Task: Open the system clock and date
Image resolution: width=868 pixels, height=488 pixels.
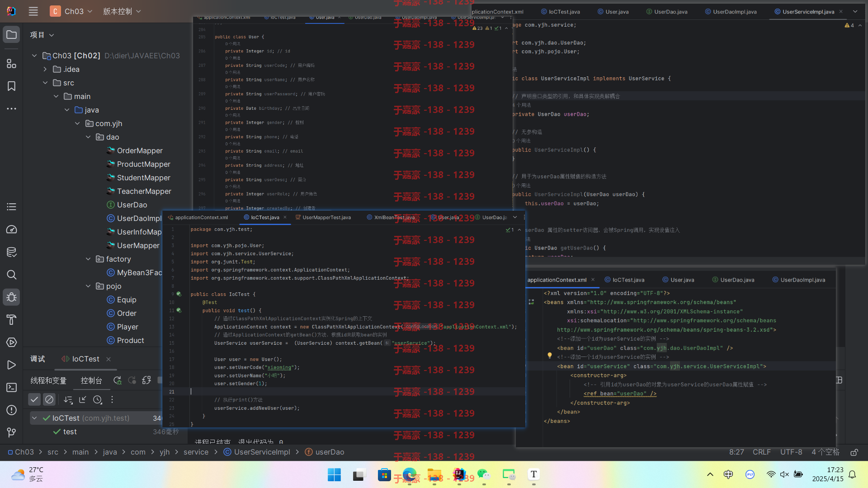Action: [828, 474]
